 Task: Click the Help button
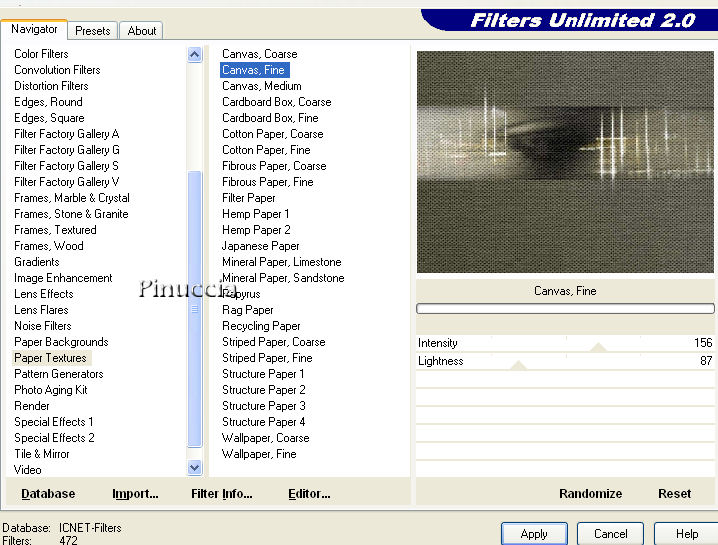point(686,534)
